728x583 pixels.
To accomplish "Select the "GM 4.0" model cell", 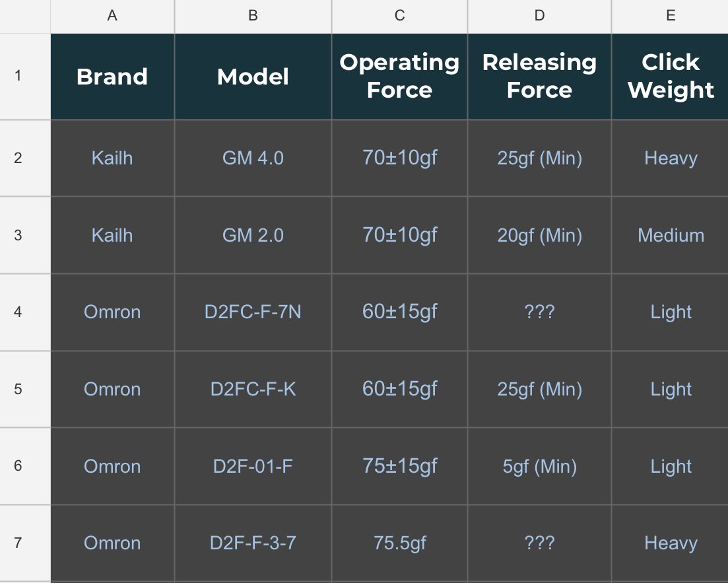I will click(253, 158).
